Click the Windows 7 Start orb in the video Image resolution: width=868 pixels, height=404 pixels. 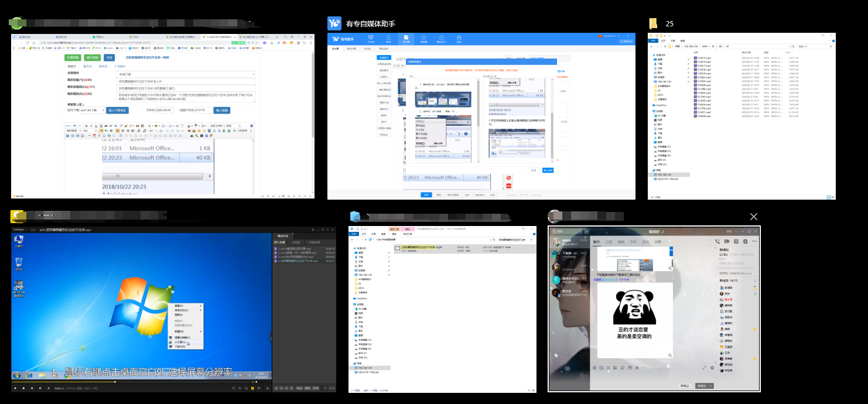16,375
